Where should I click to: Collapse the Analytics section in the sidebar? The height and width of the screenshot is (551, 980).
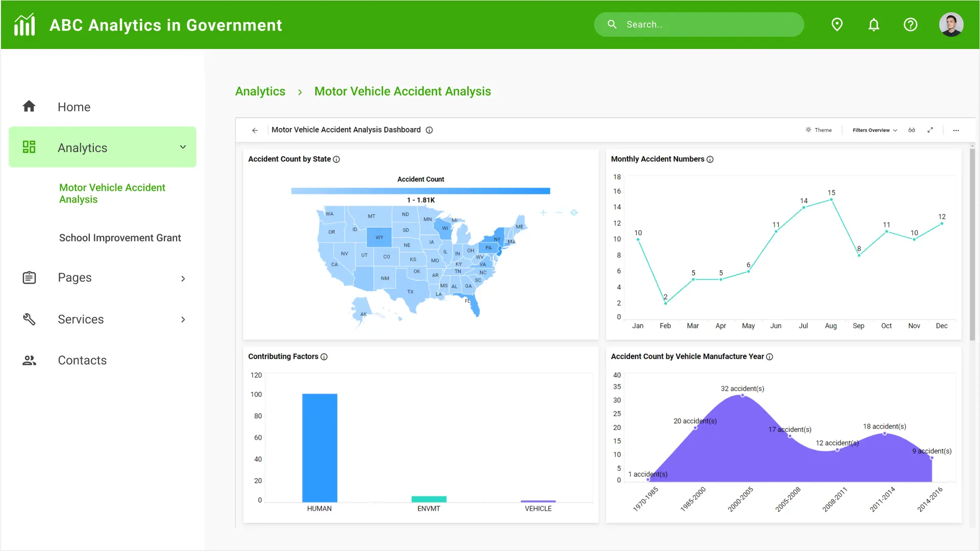(183, 147)
